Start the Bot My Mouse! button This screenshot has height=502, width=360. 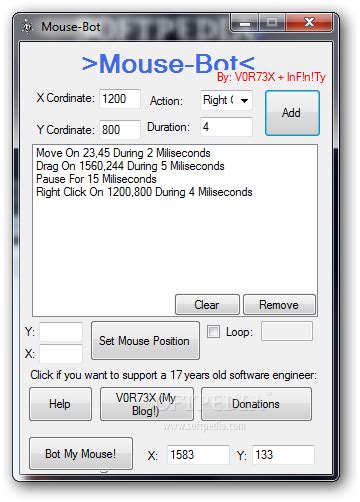coord(81,454)
